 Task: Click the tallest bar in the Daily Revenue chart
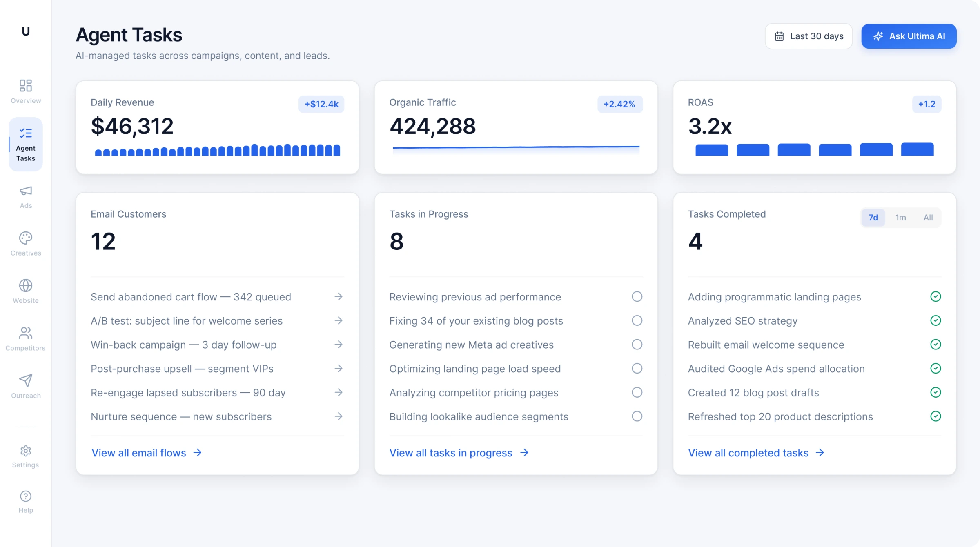click(x=254, y=150)
